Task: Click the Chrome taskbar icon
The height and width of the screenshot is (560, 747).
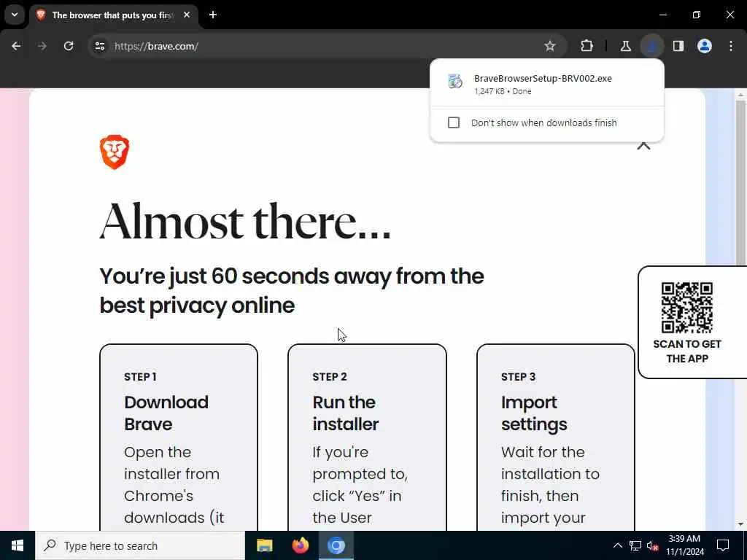Action: pos(336,545)
